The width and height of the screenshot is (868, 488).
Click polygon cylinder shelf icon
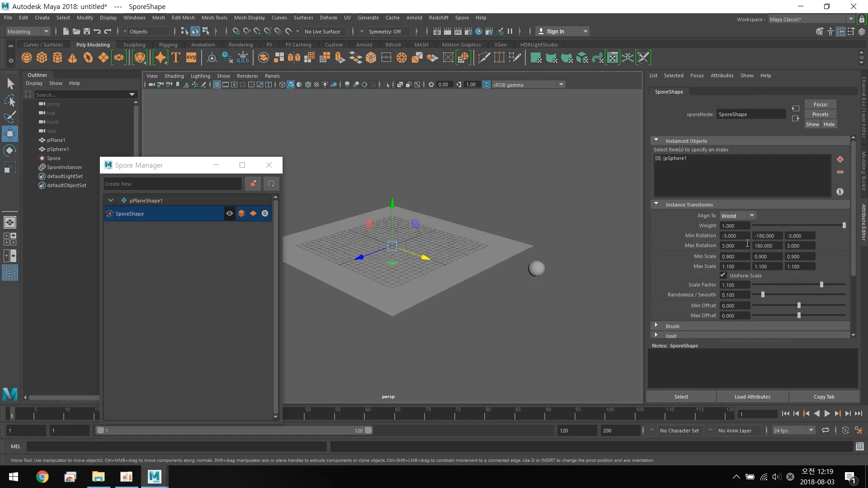pyautogui.click(x=57, y=57)
